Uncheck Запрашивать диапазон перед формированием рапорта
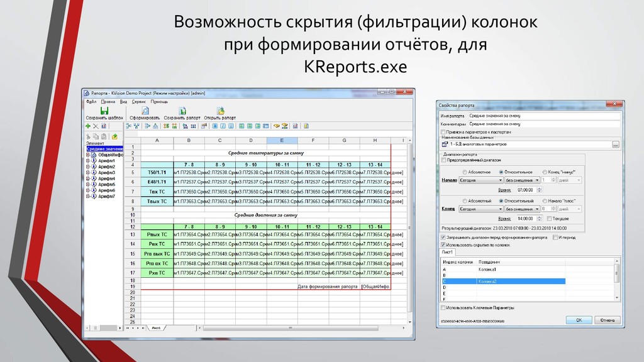The image size is (644, 362). (443, 238)
